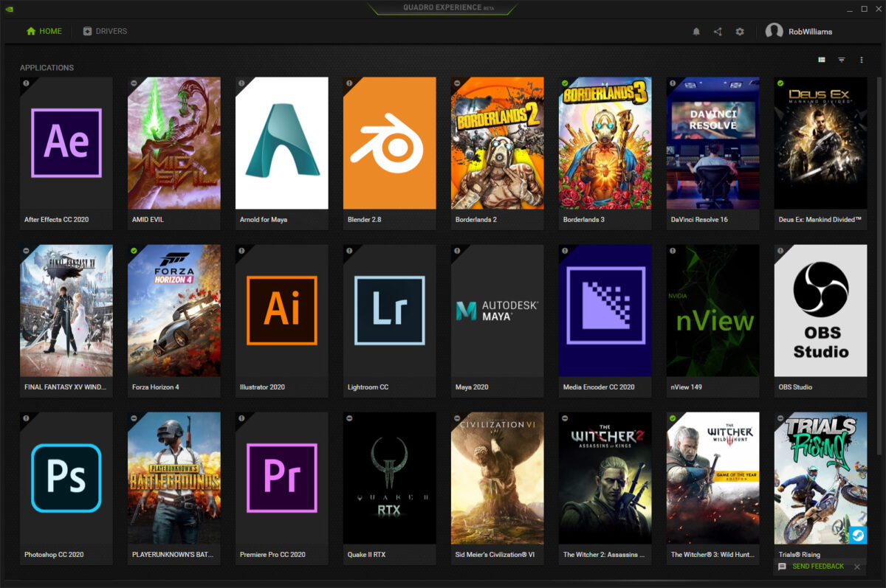The image size is (886, 588).
Task: Click the exclamation badge on Blender 2.8
Action: tap(349, 83)
